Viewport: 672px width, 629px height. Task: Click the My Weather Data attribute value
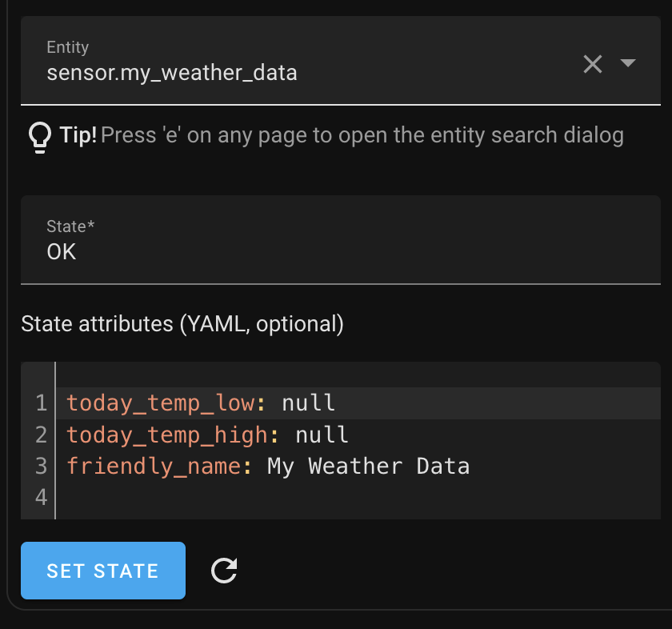point(368,466)
